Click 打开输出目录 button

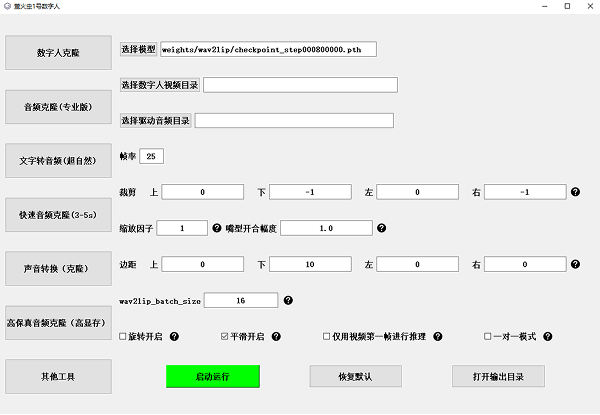point(498,376)
